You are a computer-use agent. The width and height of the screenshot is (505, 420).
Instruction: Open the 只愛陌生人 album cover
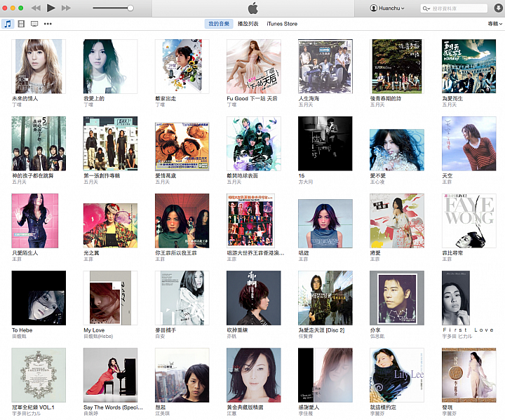coord(35,221)
